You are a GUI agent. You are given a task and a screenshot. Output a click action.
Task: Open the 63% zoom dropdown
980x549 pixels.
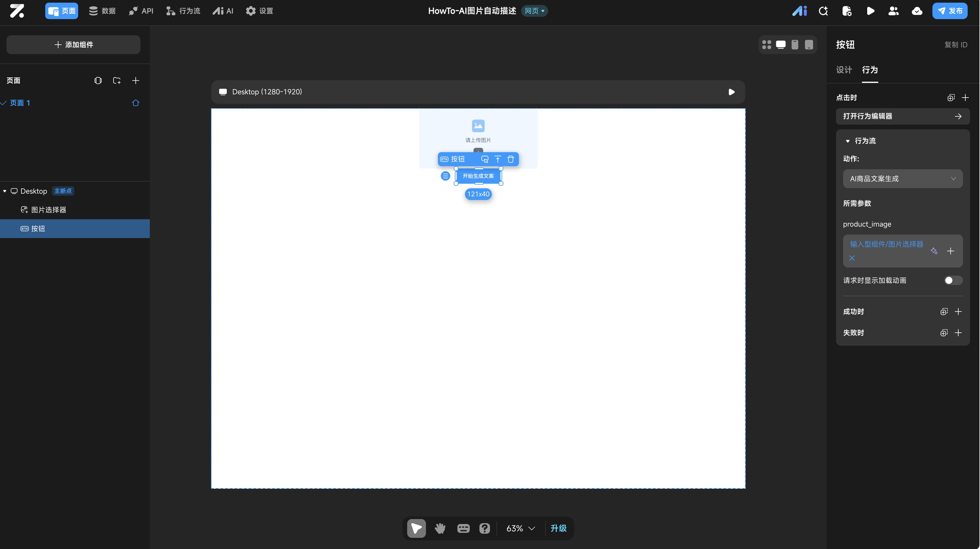pyautogui.click(x=521, y=528)
